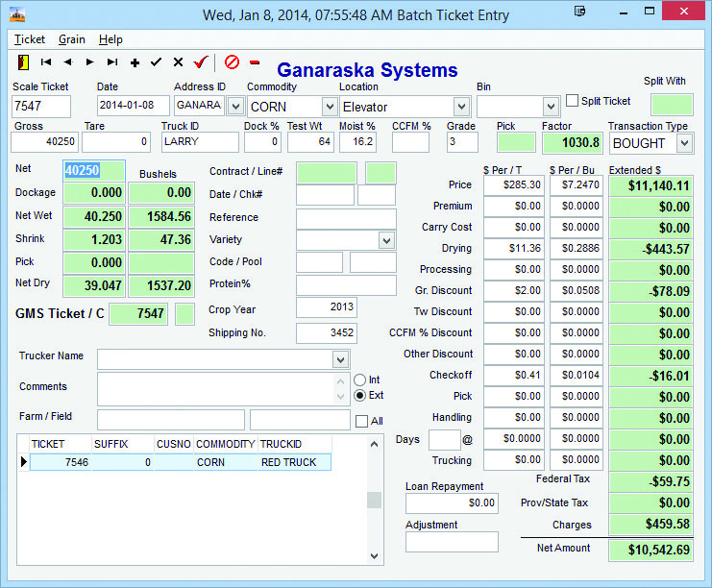The height and width of the screenshot is (588, 712).
Task: Click the ticket list scroll up arrow
Action: (374, 444)
